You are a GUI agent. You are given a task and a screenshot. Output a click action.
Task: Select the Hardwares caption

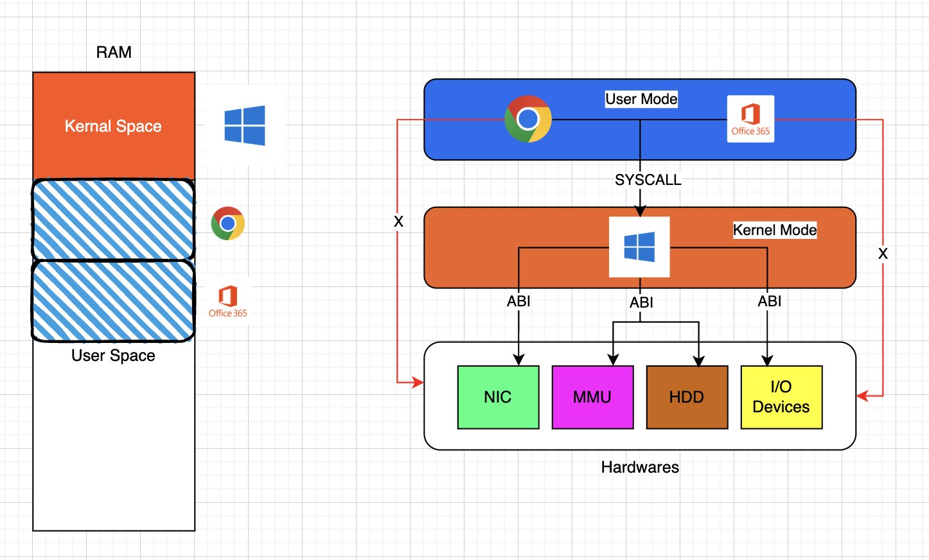tap(640, 467)
